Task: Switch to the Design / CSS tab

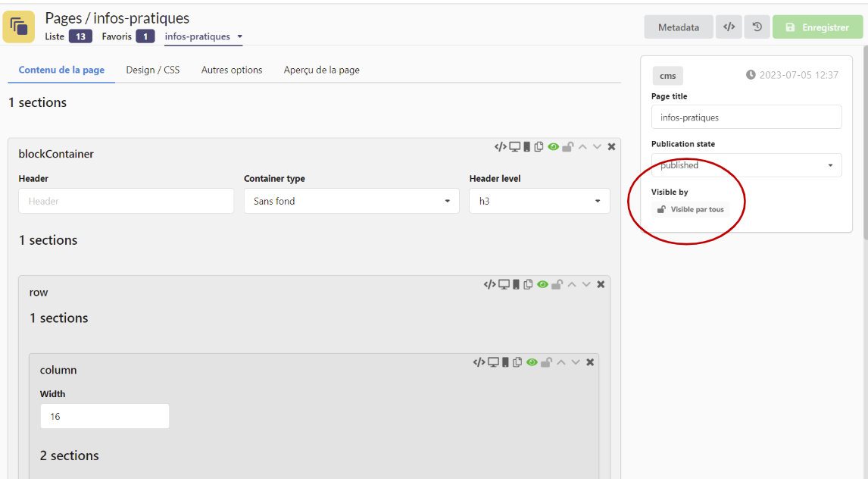Action: [x=153, y=70]
